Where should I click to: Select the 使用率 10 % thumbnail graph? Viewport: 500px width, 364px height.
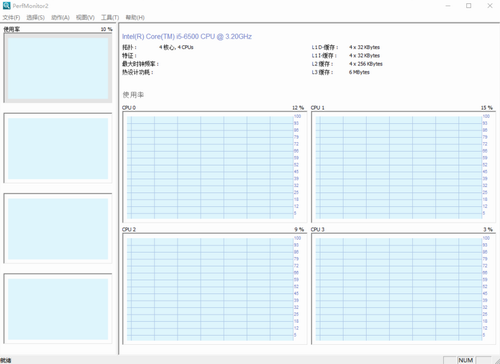58,68
